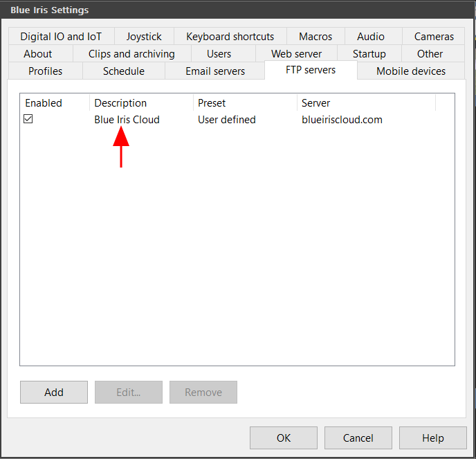This screenshot has height=459, width=476.
Task: Open the Mobile devices tab
Action: coord(411,71)
